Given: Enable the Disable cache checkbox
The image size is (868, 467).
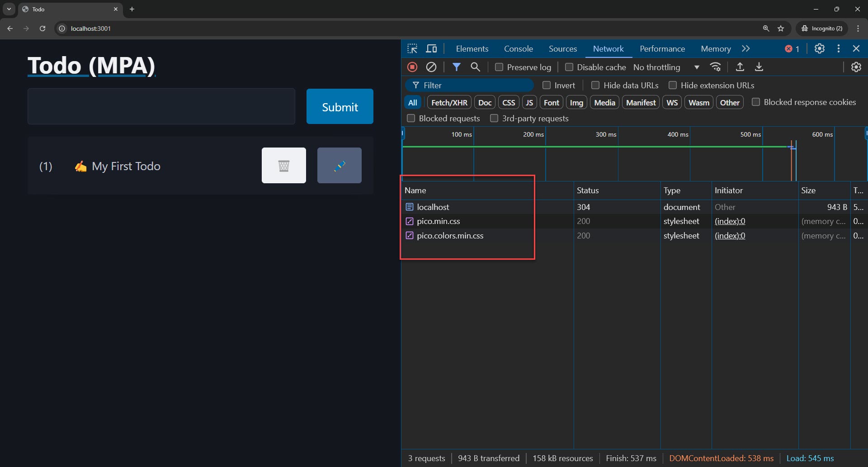Looking at the screenshot, I should coord(569,67).
